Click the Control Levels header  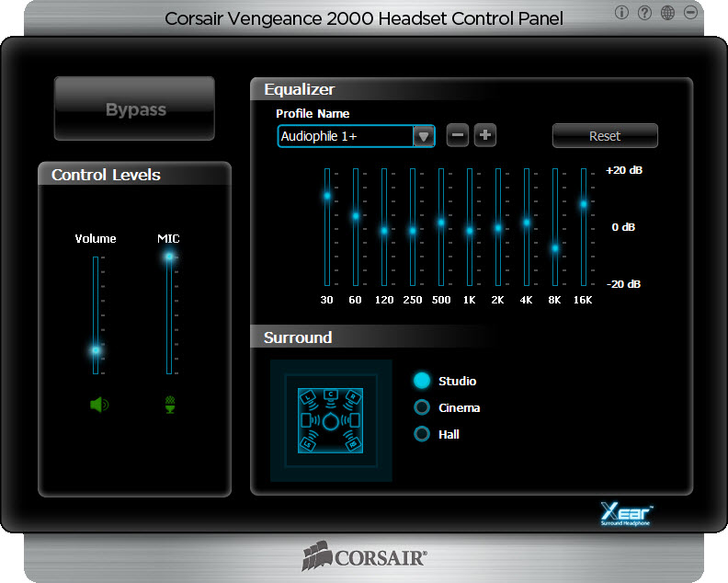click(x=106, y=175)
